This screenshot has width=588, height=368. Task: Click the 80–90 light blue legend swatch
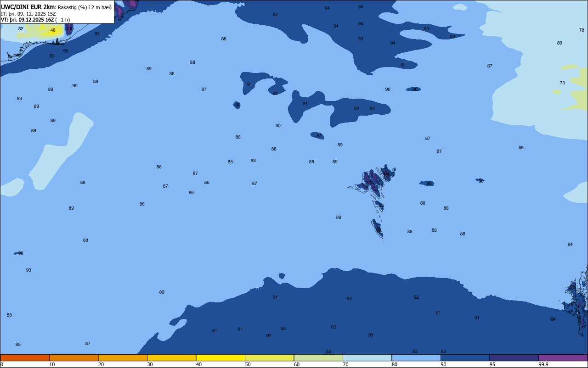(x=416, y=357)
